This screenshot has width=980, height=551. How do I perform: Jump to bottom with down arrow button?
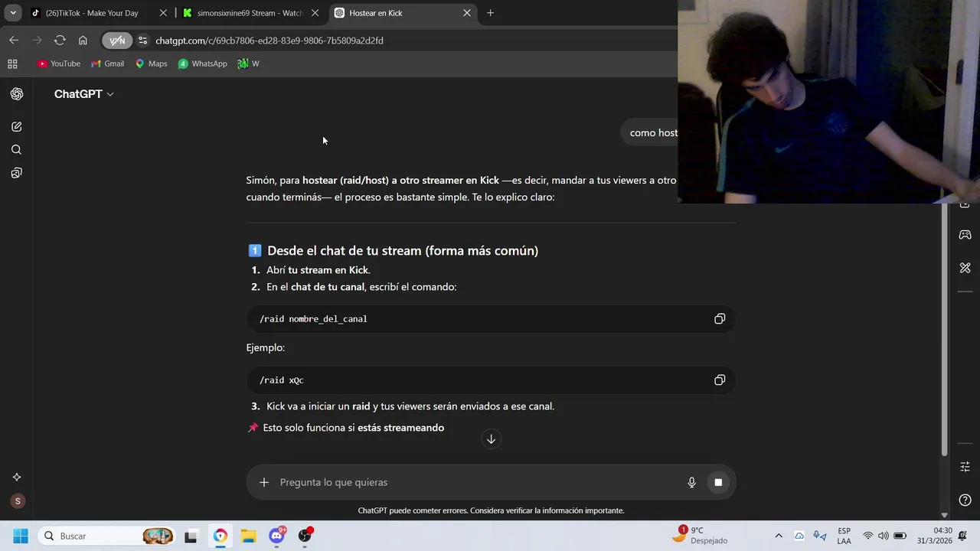[x=491, y=439]
